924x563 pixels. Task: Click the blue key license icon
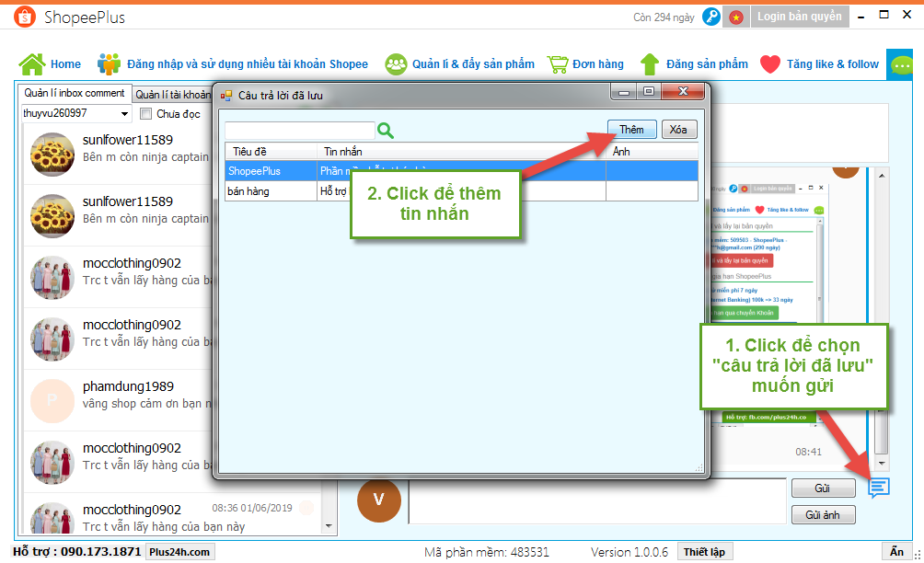tap(710, 17)
